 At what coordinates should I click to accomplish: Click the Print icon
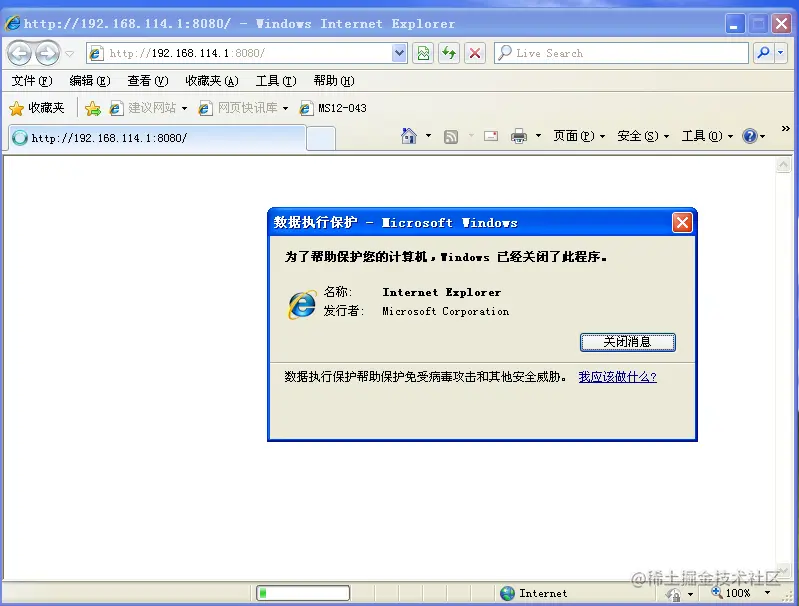(x=519, y=136)
